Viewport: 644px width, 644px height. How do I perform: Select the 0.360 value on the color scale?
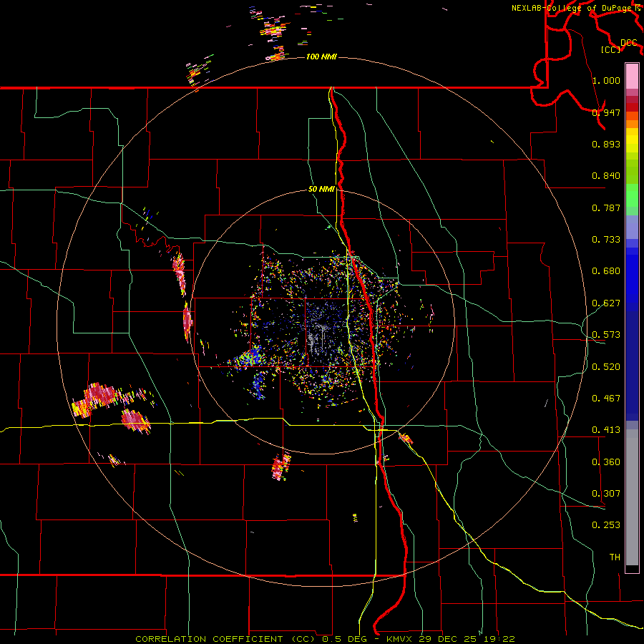(x=606, y=462)
